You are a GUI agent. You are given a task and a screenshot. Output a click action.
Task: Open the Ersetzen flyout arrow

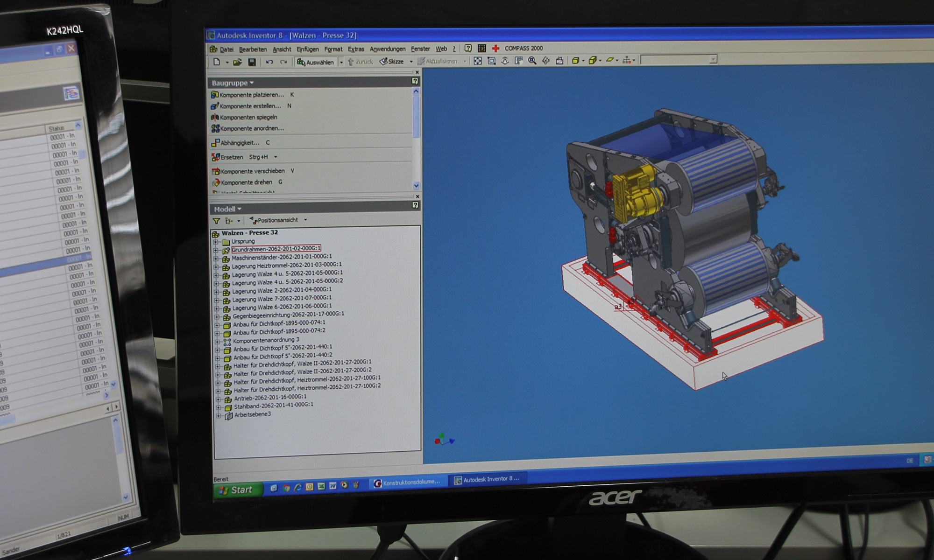click(x=276, y=157)
